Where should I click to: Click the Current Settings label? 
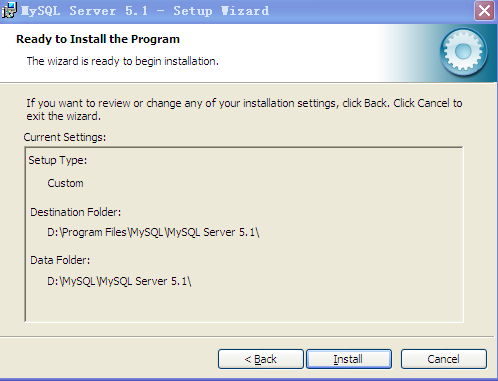(x=65, y=137)
